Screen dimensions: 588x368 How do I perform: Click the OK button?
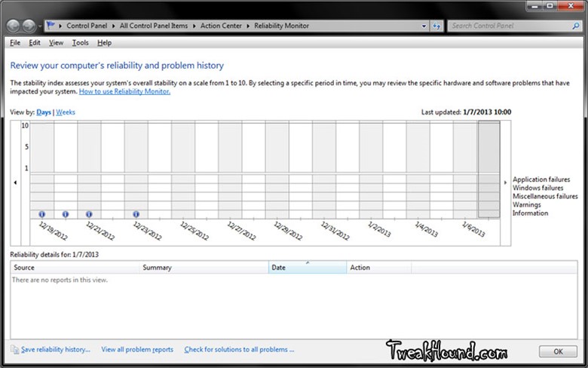point(558,351)
